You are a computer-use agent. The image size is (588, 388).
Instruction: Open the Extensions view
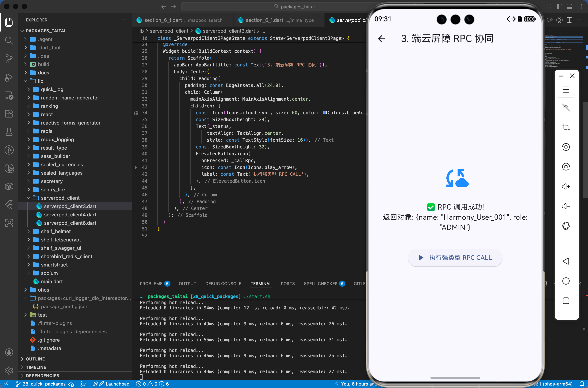click(x=9, y=114)
